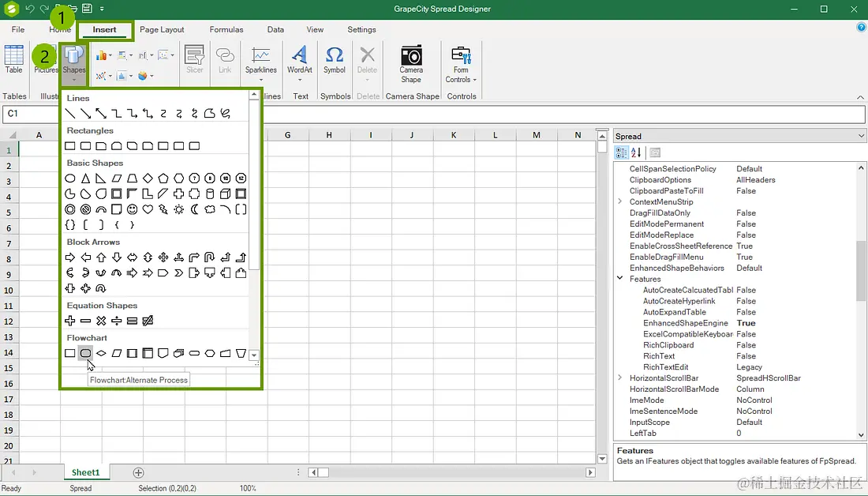Open the Form Controls dropdown
This screenshot has height=496, width=868.
[x=474, y=80]
